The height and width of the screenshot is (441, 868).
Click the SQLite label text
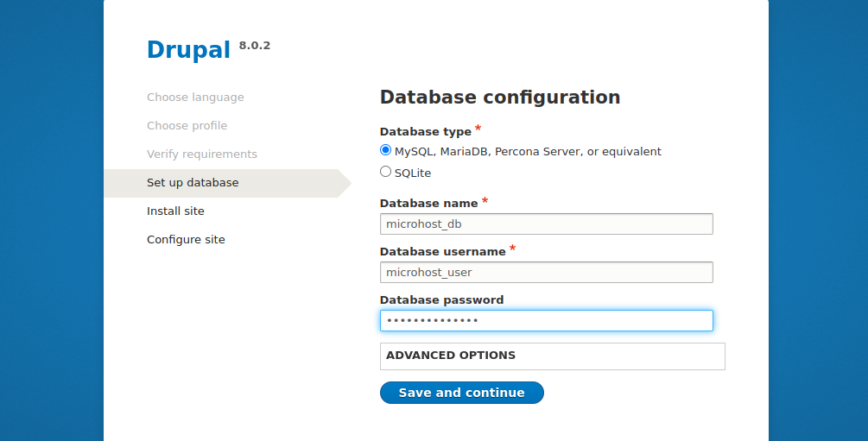413,173
